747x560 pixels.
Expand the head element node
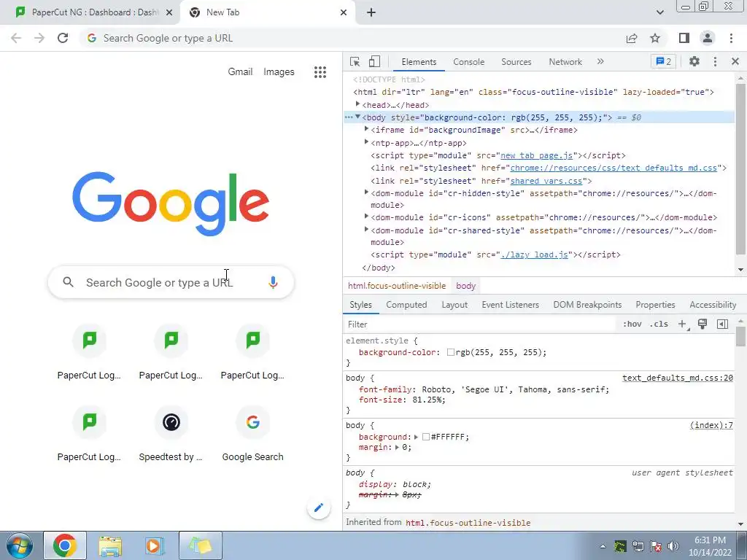pos(357,104)
